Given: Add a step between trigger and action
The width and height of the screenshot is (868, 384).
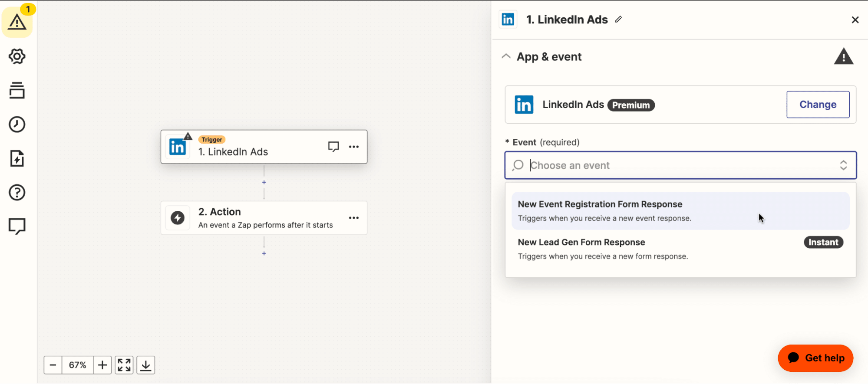Looking at the screenshot, I should pyautogui.click(x=264, y=182).
